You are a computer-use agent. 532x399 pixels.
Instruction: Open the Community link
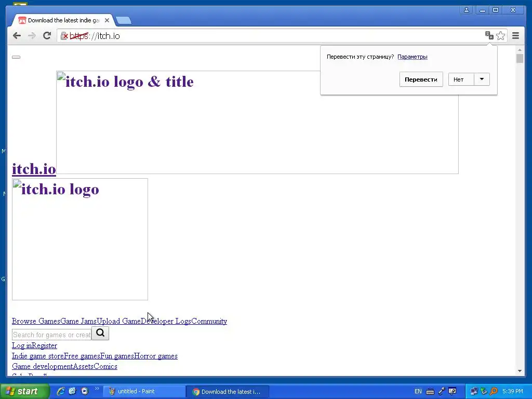click(209, 321)
